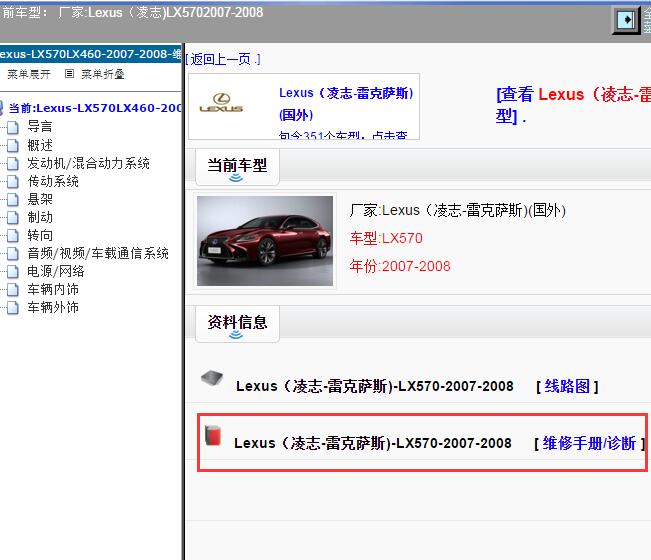Click the red book icon for 维修手册 row

tap(213, 435)
